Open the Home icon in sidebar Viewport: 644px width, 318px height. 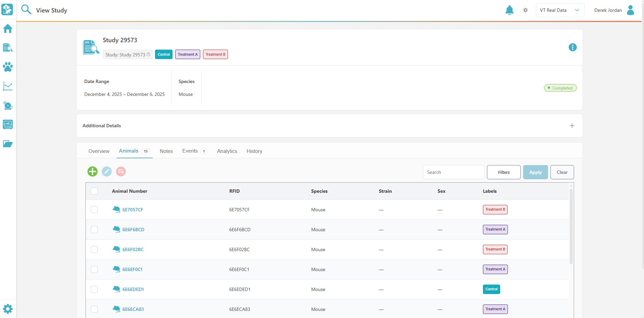click(x=8, y=29)
